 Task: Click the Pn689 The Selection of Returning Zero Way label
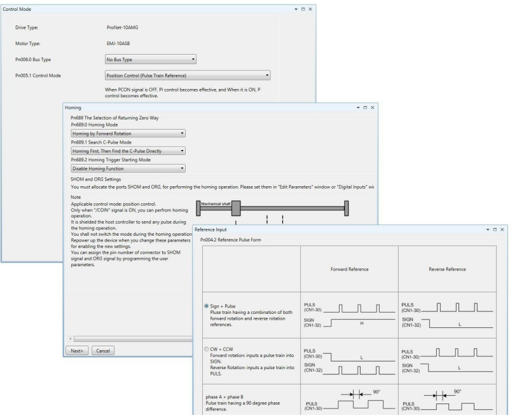(x=114, y=118)
